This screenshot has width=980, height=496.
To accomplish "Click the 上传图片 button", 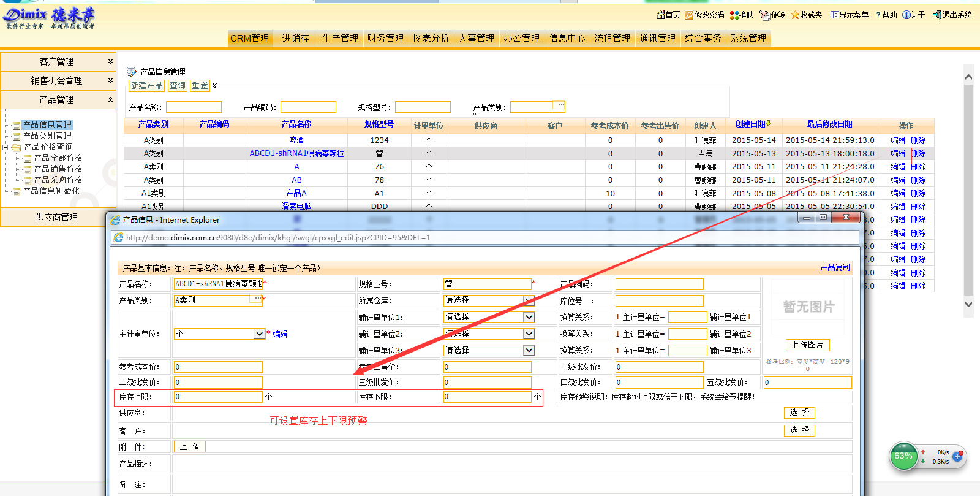I will point(807,345).
